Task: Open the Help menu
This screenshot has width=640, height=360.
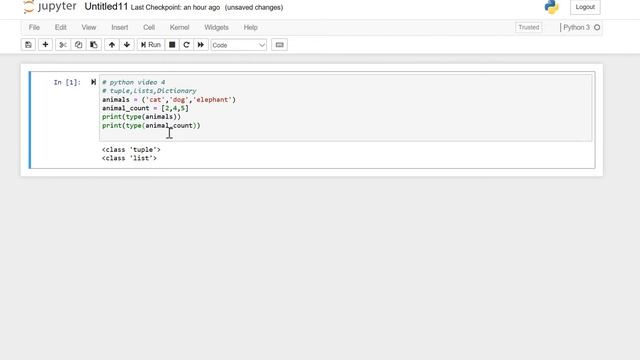Action: 251,27
